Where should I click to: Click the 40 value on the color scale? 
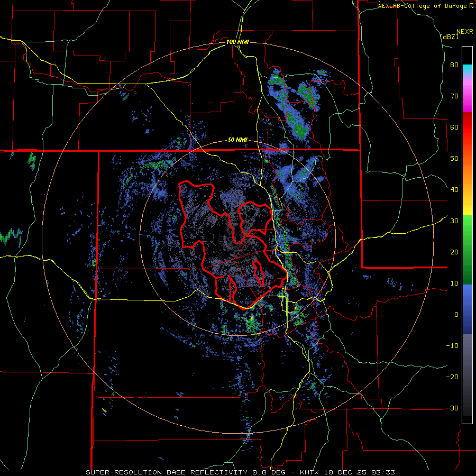[454, 190]
